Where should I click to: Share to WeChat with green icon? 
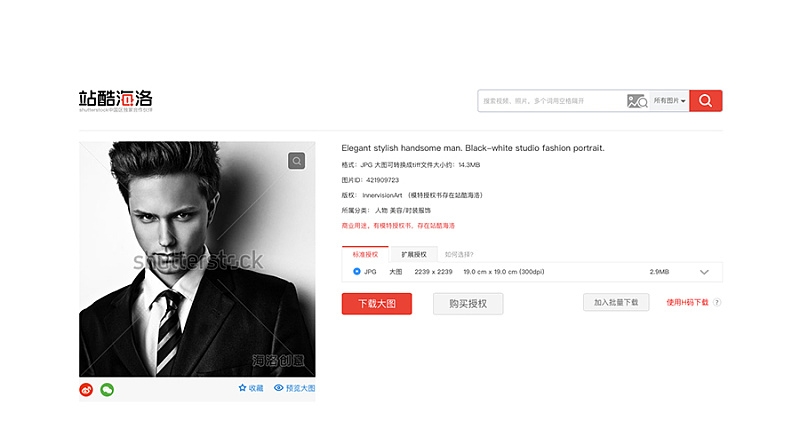click(107, 390)
